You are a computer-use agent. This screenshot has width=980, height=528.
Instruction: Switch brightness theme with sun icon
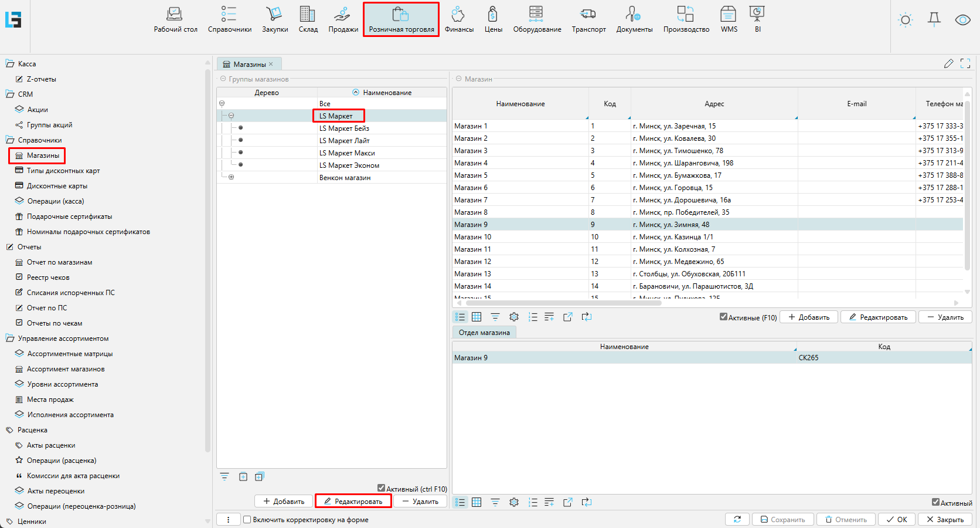click(906, 20)
